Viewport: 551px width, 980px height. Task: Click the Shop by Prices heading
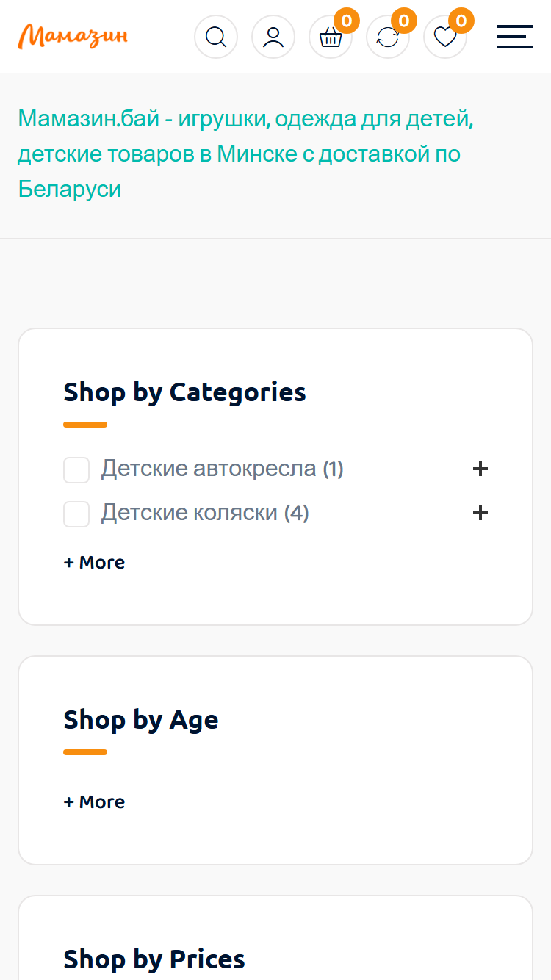[154, 959]
